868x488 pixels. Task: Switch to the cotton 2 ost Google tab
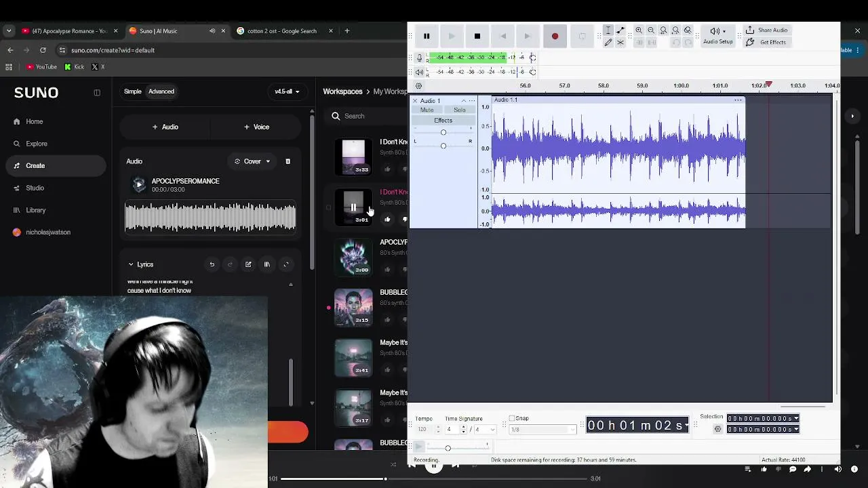[282, 30]
